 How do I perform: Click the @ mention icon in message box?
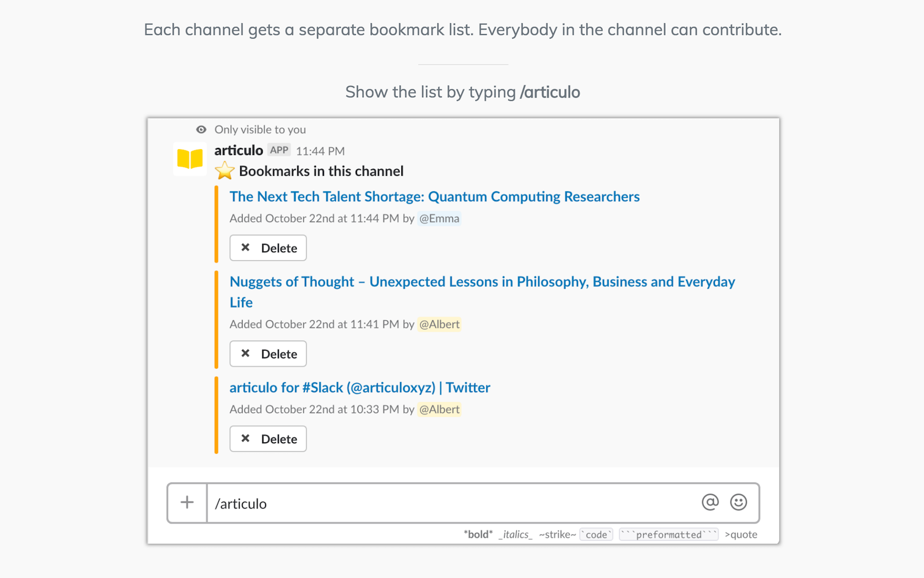[x=710, y=502]
